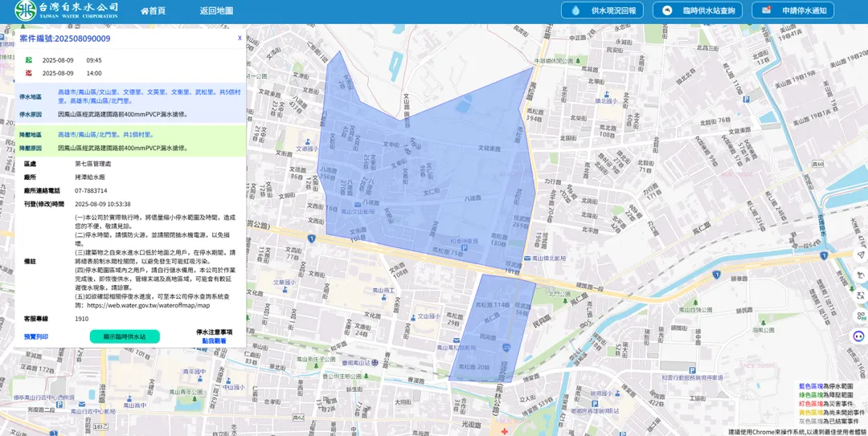The image size is (868, 436).
Task: Click the 停水地區 affected villages blue text
Action: (x=149, y=96)
